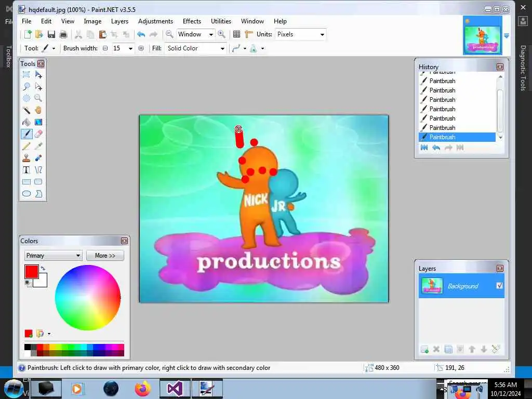
Task: Click the red primary color swatch
Action: coord(32,272)
